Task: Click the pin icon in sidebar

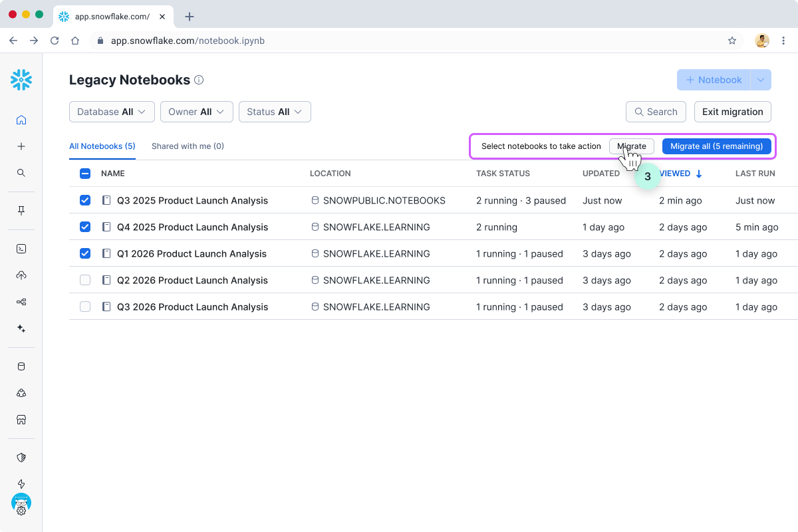Action: pos(21,211)
